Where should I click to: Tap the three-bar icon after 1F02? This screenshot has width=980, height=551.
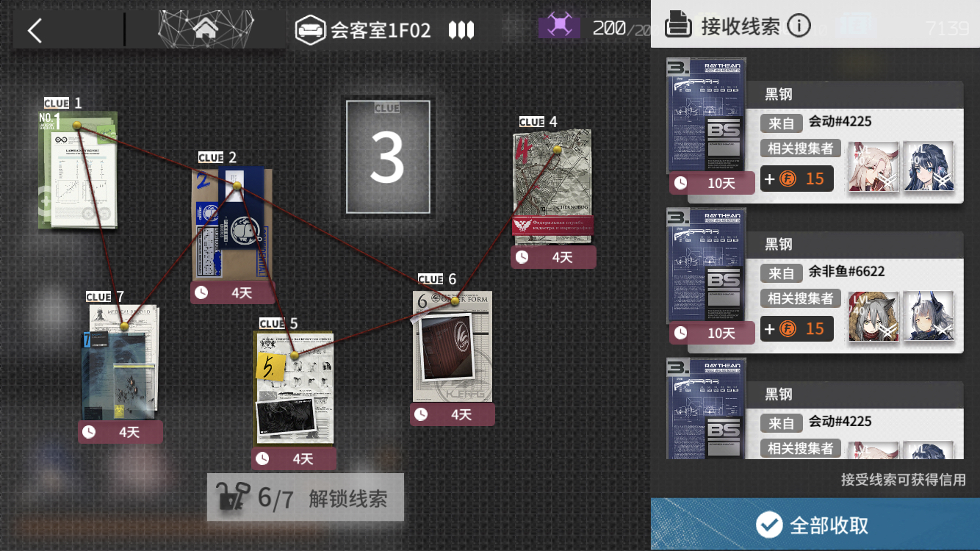(461, 30)
